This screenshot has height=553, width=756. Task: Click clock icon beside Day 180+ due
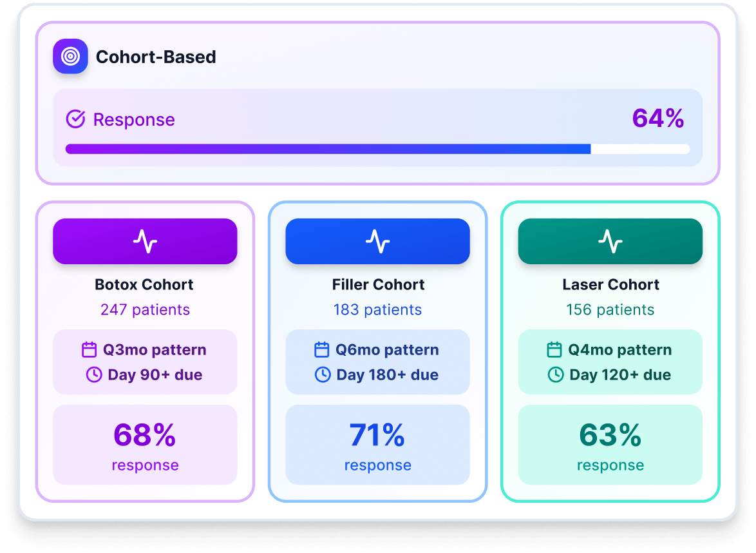(323, 374)
